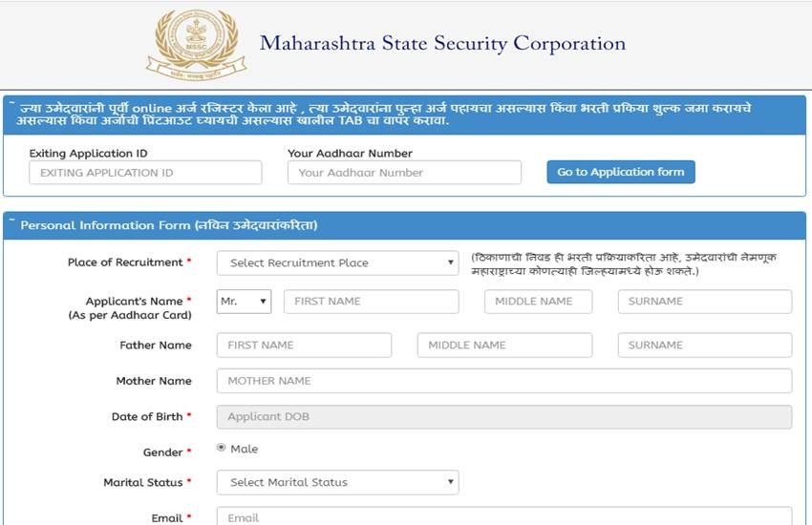The width and height of the screenshot is (812, 525).
Task: Focus the father's MIDDLE NAME field
Action: coord(504,346)
